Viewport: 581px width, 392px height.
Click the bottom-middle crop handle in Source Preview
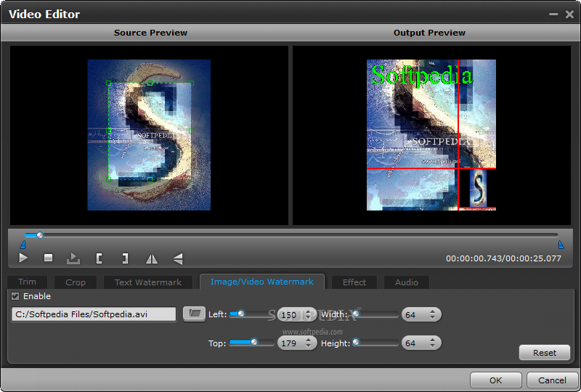click(150, 179)
